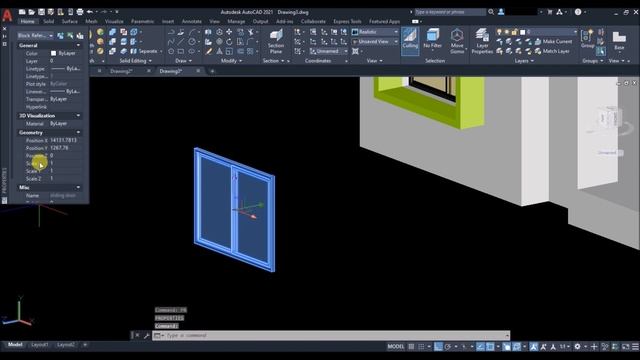This screenshot has height=360, width=640.
Task: Expand the Layers panel flyout
Action: (524, 61)
